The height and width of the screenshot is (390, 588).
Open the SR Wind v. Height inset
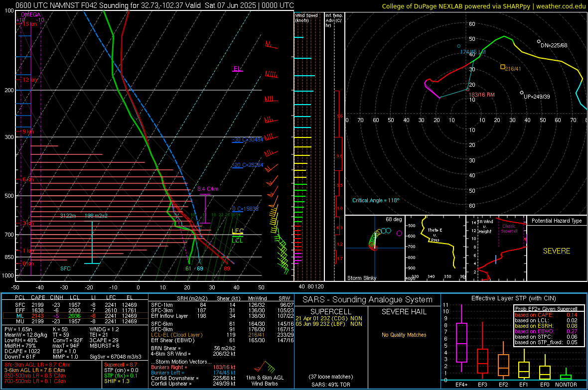(496, 248)
